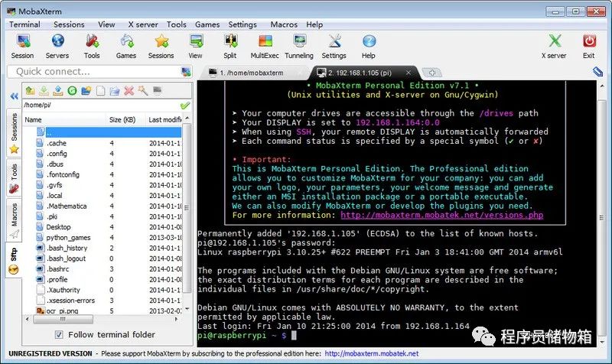
Task: Sort files by Last modified column header
Action: click(x=164, y=120)
